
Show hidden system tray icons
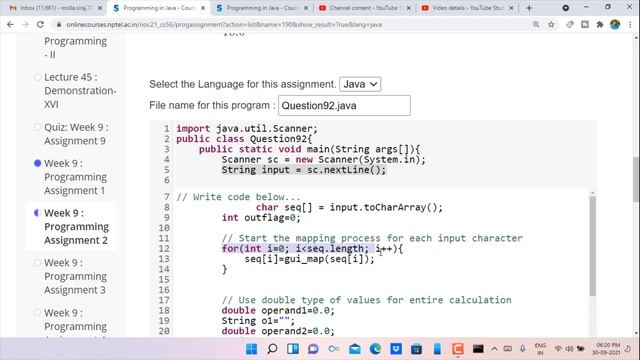pyautogui.click(x=494, y=349)
